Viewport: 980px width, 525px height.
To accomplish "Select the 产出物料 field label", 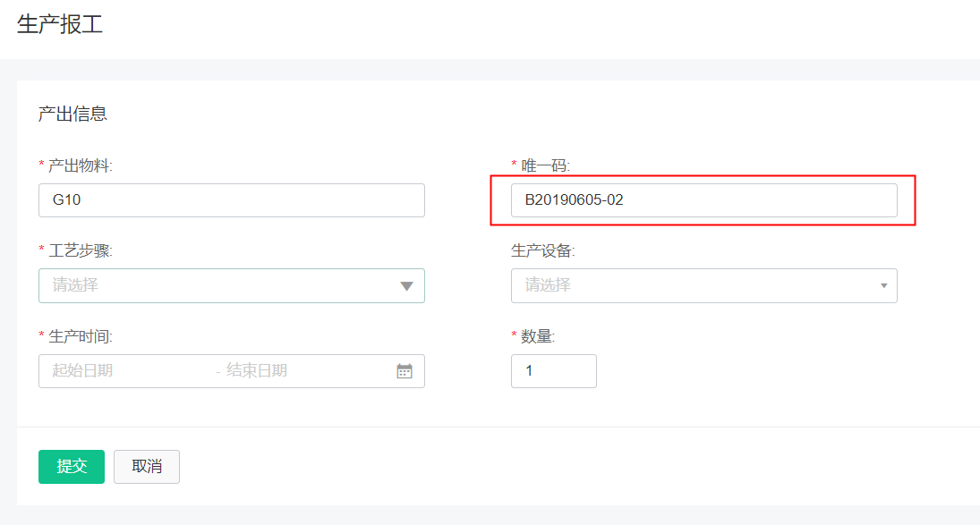I will 80,165.
